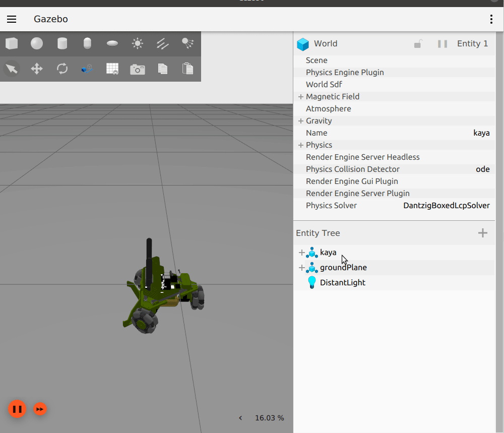The width and height of the screenshot is (504, 433).
Task: Activate the rotate mode tool
Action: (62, 69)
